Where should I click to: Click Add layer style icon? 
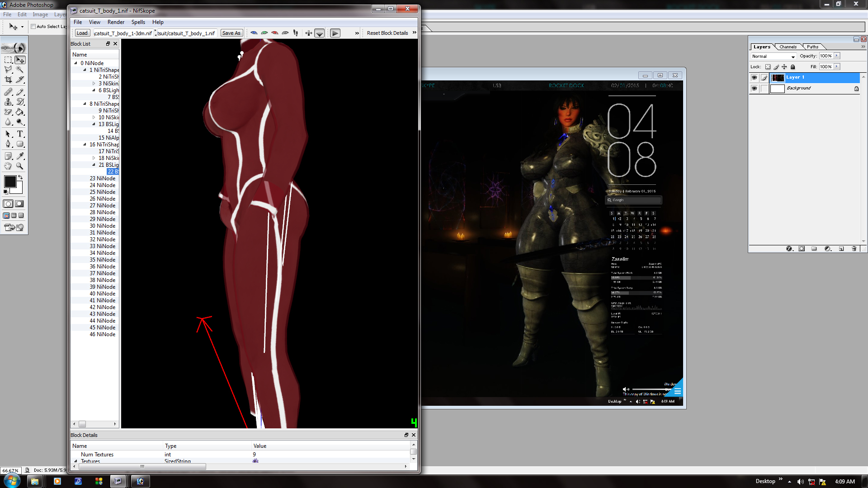point(789,249)
